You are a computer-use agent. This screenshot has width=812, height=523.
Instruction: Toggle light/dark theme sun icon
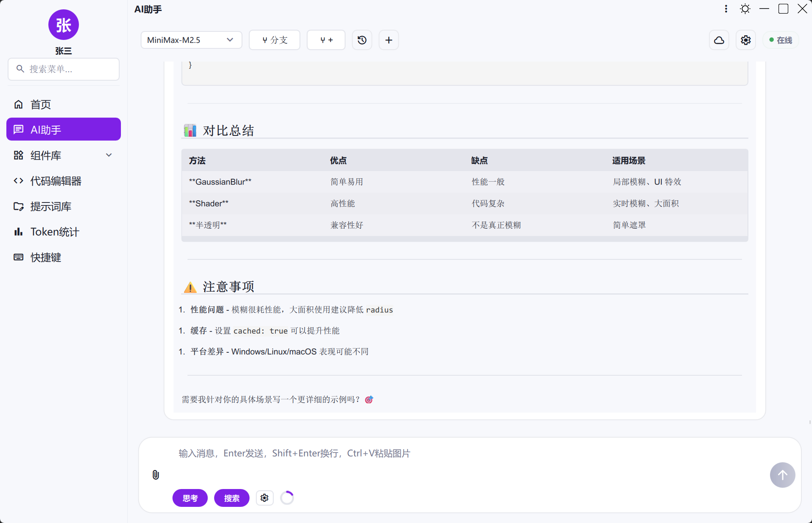(745, 8)
